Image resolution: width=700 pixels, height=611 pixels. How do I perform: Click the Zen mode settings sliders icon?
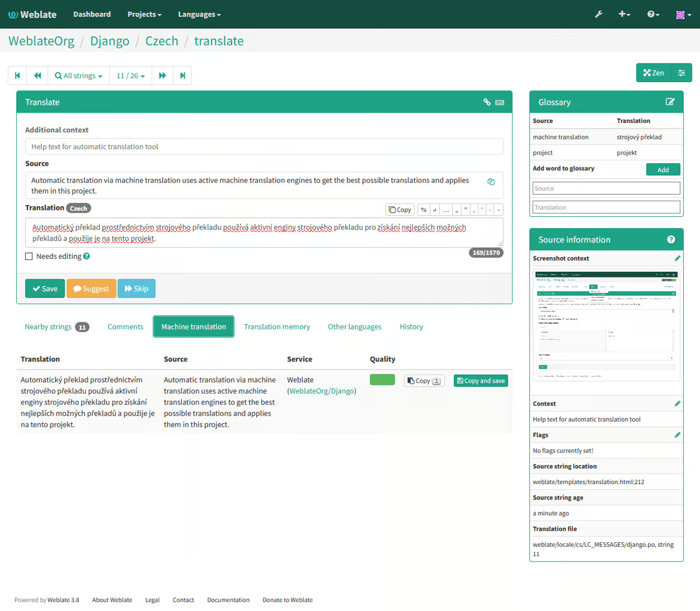point(681,73)
